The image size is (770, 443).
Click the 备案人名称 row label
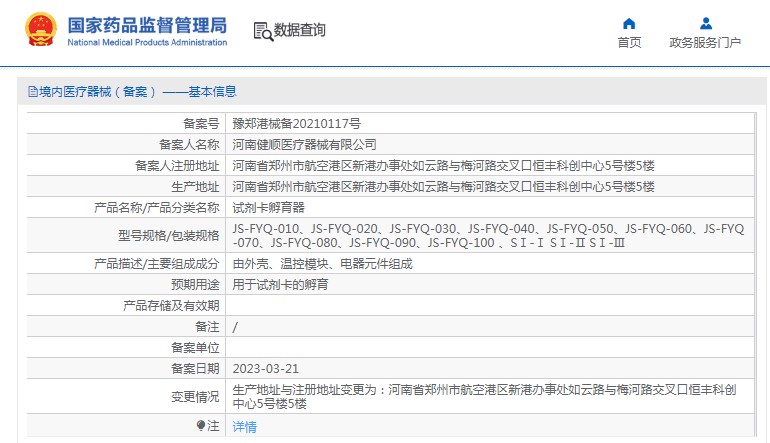[189, 145]
